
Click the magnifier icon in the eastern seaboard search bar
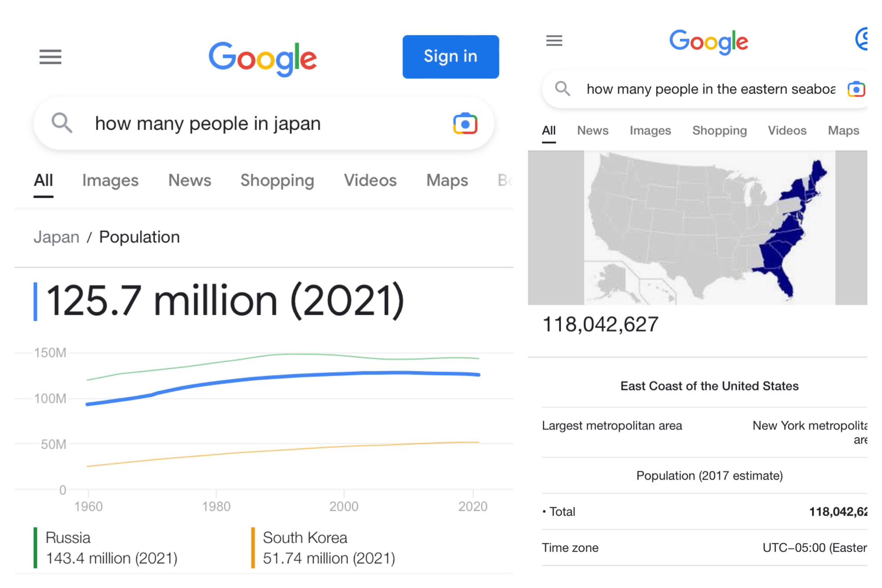point(562,88)
